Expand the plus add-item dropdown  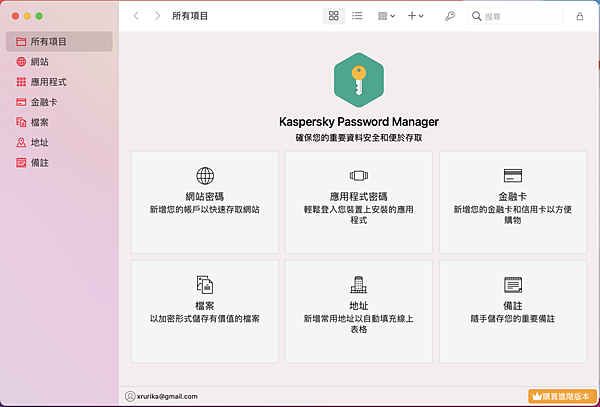416,16
